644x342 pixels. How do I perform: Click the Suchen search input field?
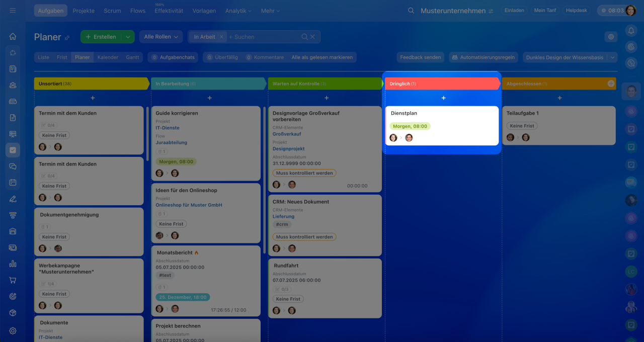264,37
